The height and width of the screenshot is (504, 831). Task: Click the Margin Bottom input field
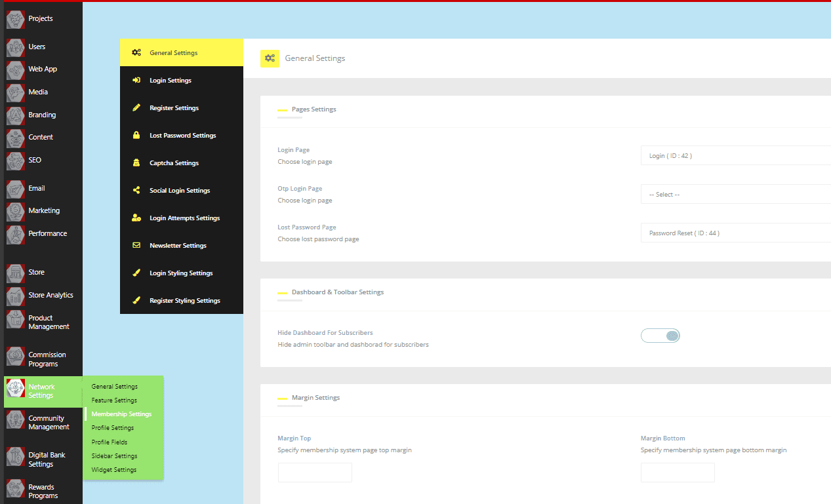coord(678,473)
